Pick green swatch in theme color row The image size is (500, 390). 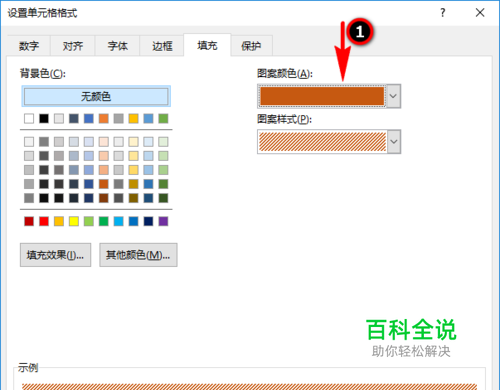tap(163, 118)
